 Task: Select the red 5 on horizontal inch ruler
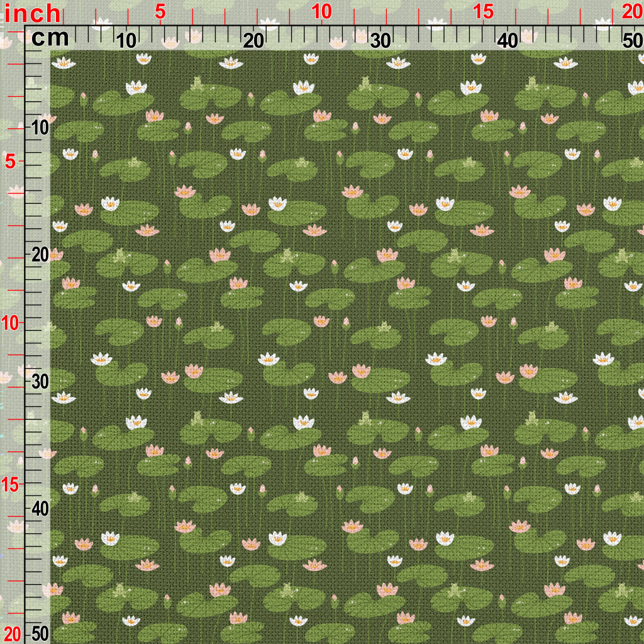pos(160,11)
